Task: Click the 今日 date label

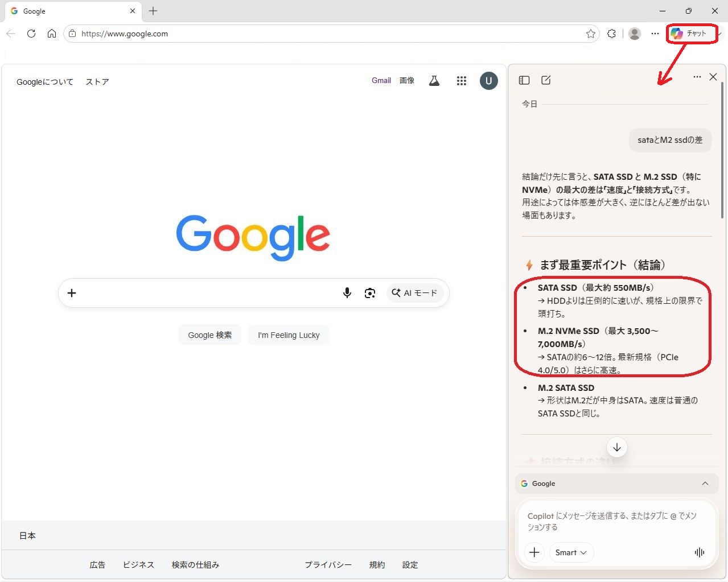Action: (x=529, y=104)
